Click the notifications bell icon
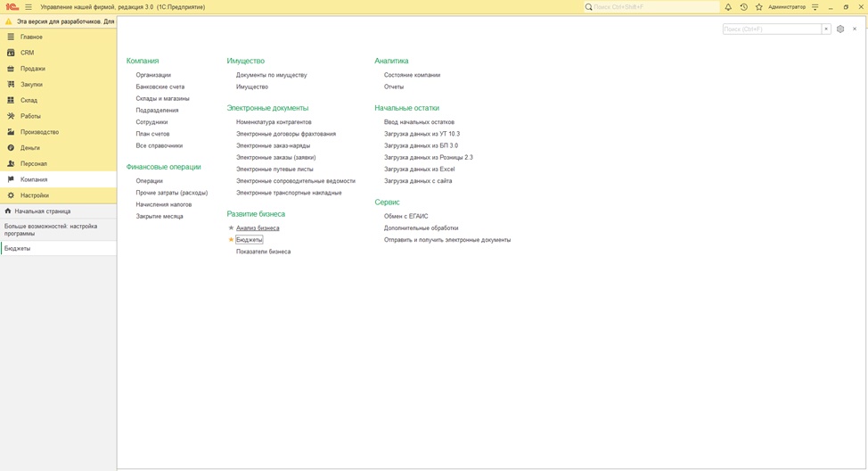This screenshot has width=868, height=471. coord(728,7)
